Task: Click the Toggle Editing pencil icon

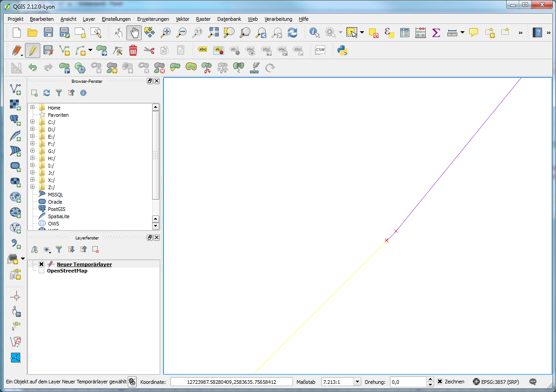Action: tap(32, 50)
